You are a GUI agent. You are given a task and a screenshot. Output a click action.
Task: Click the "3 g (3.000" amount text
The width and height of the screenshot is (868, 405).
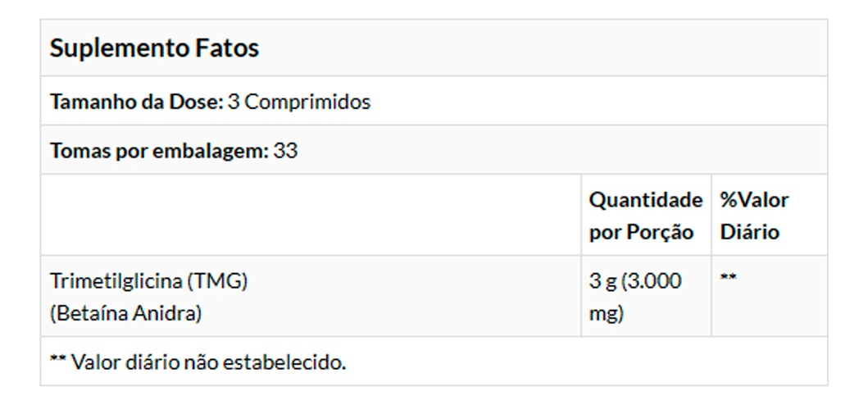[635, 281]
